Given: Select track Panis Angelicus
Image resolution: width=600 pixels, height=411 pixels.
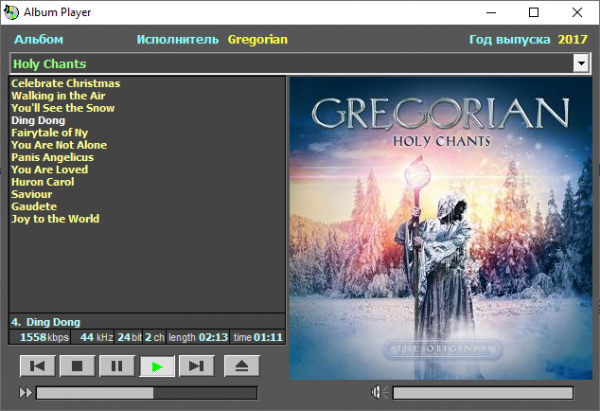Looking at the screenshot, I should [52, 157].
